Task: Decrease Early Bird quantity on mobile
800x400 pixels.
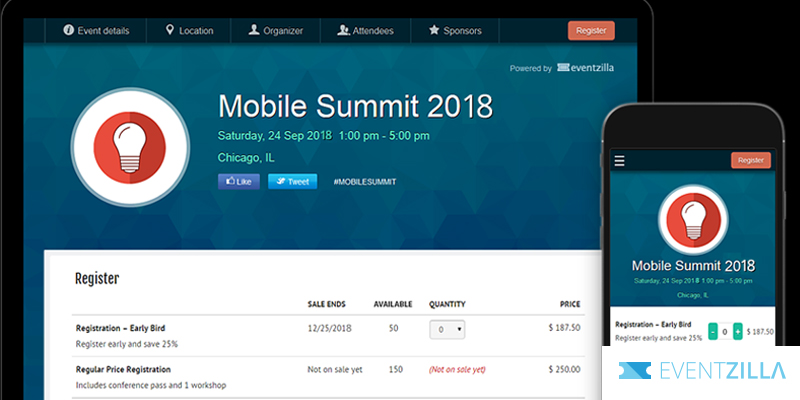Action: click(x=713, y=331)
